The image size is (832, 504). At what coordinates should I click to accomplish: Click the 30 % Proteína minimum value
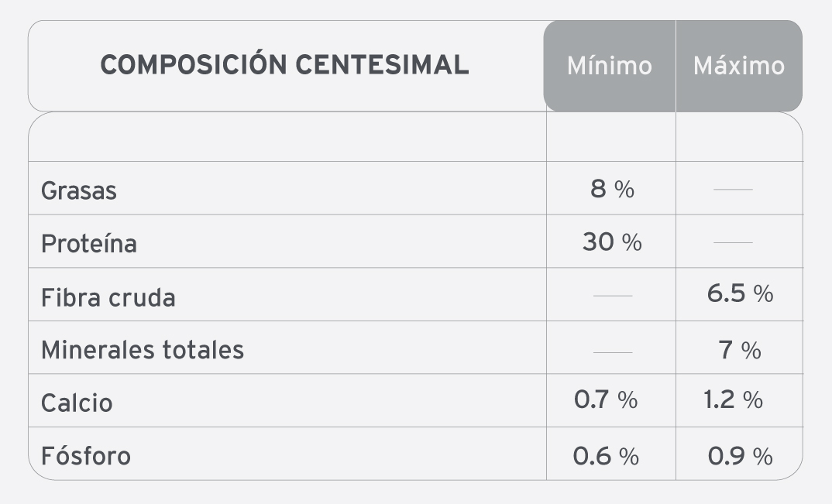click(x=612, y=242)
